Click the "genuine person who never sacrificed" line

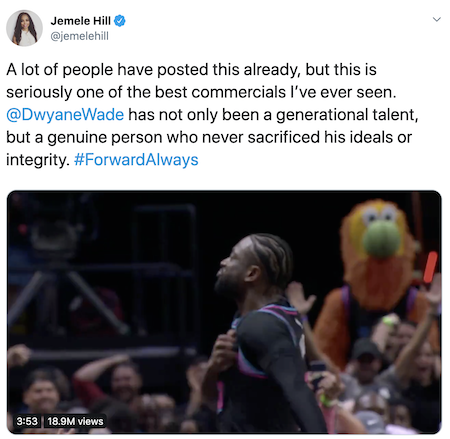point(184,137)
